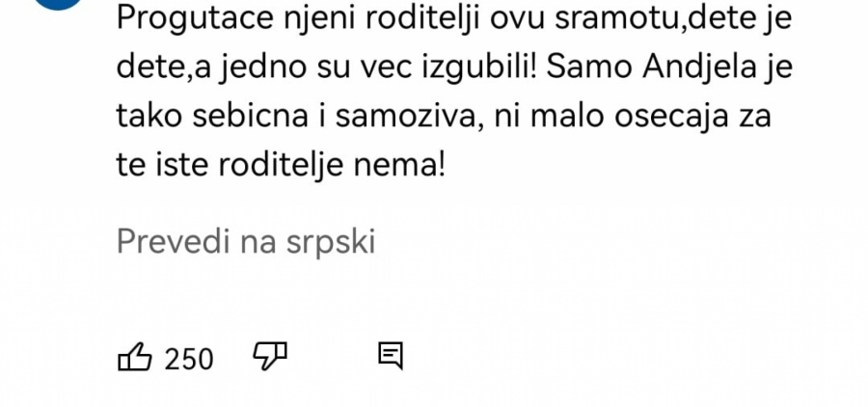Tap the 250 likes count
Screen dimensions: 868x407
(x=189, y=359)
